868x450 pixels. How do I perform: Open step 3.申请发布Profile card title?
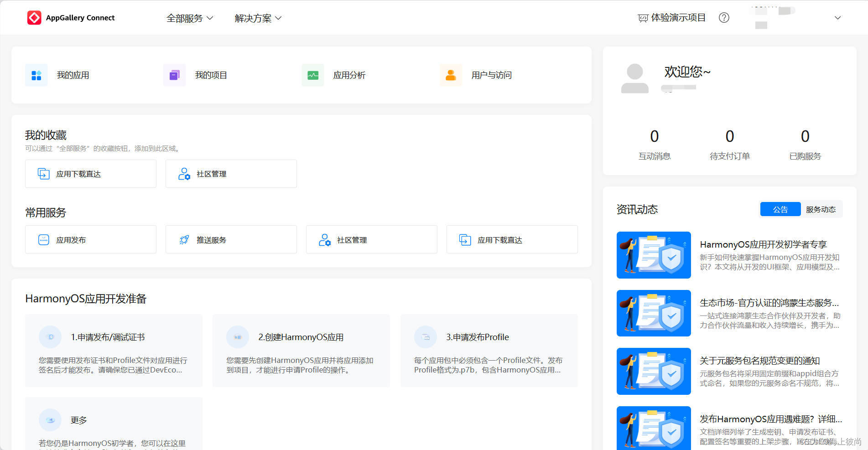[478, 337]
